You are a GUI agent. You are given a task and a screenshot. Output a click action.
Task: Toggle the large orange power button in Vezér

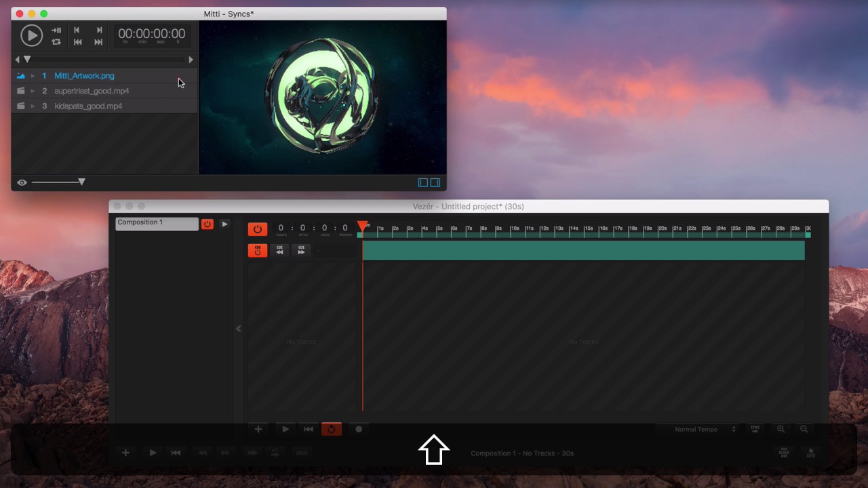tap(258, 229)
